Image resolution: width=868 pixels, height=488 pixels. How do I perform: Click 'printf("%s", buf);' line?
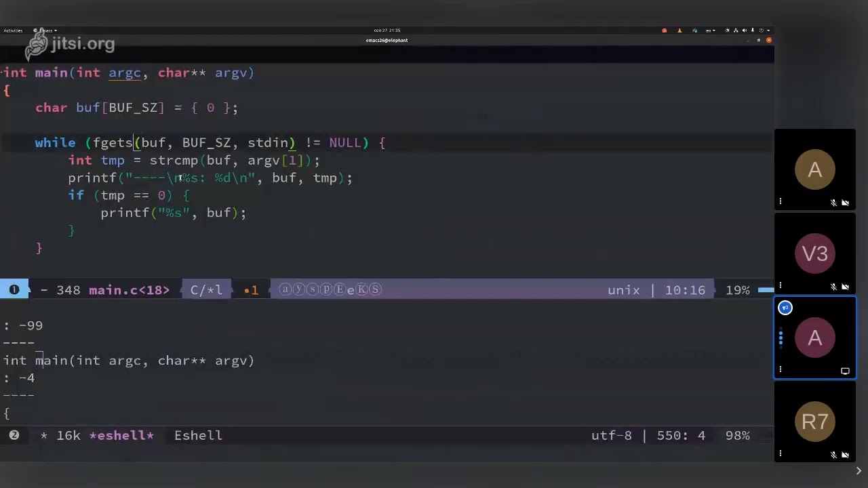coord(174,213)
